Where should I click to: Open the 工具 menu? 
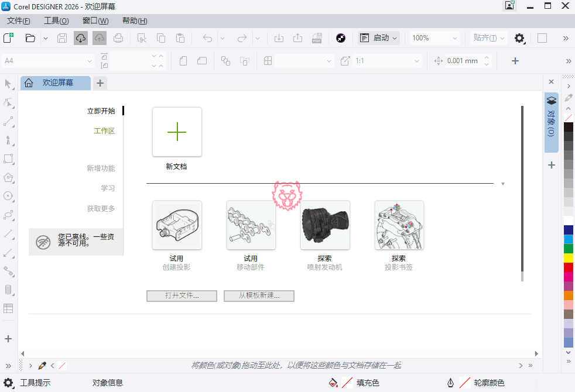56,21
